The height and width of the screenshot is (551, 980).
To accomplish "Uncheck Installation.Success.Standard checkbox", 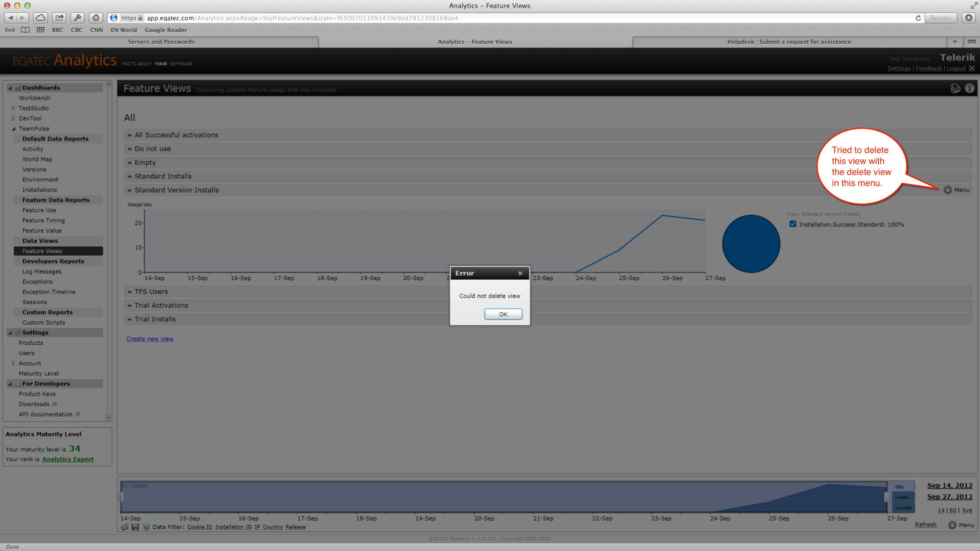I will click(793, 224).
